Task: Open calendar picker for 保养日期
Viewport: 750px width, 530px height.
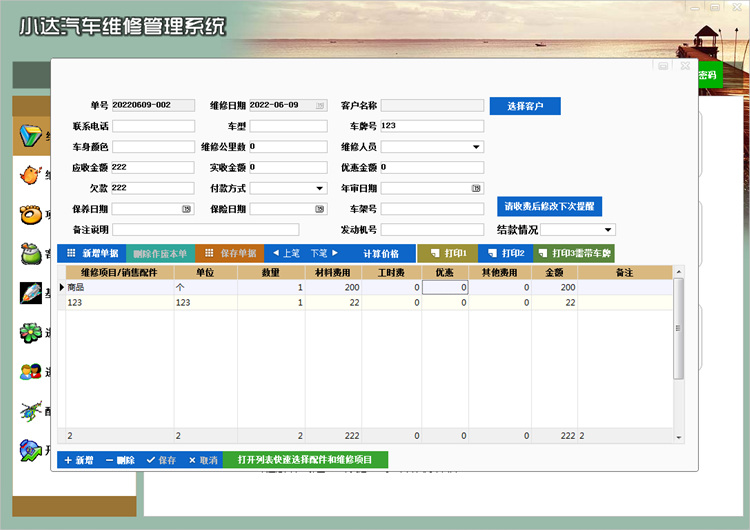Action: tap(187, 209)
